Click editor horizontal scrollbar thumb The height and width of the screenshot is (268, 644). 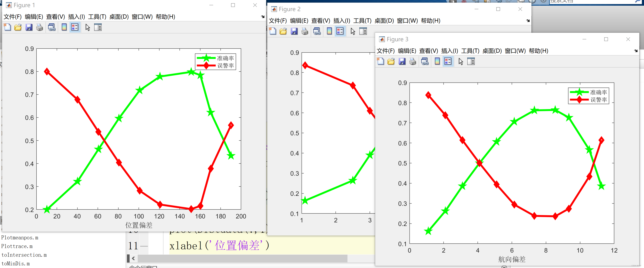242,259
